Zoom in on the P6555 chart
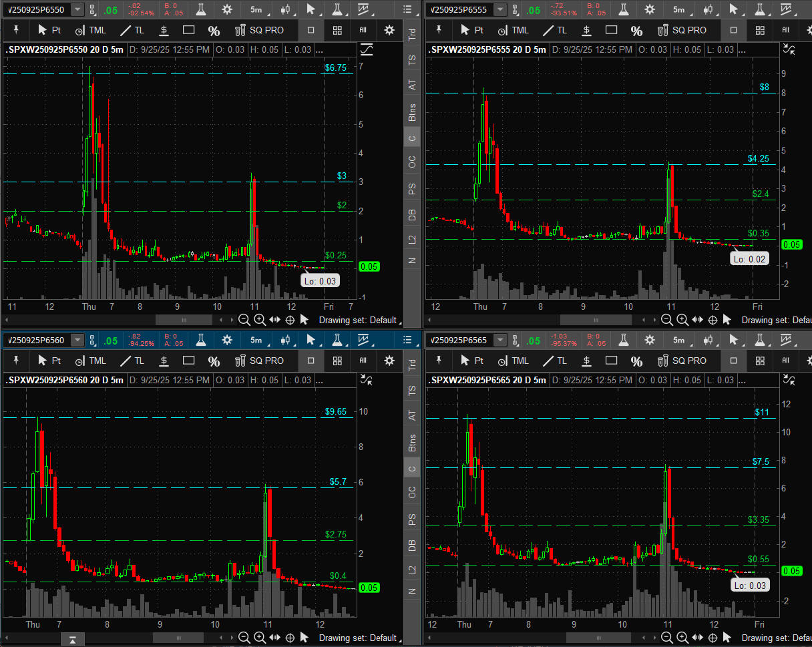Viewport: 812px width, 647px height. point(682,320)
